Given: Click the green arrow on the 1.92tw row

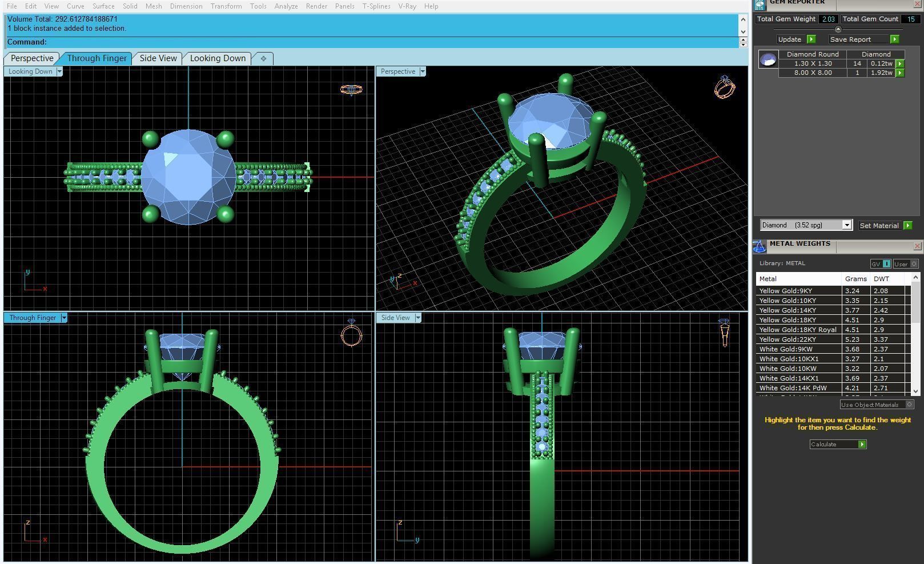Looking at the screenshot, I should (899, 73).
